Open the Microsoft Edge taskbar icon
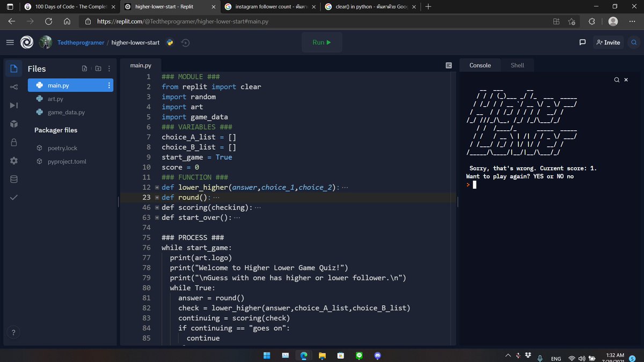 304,355
